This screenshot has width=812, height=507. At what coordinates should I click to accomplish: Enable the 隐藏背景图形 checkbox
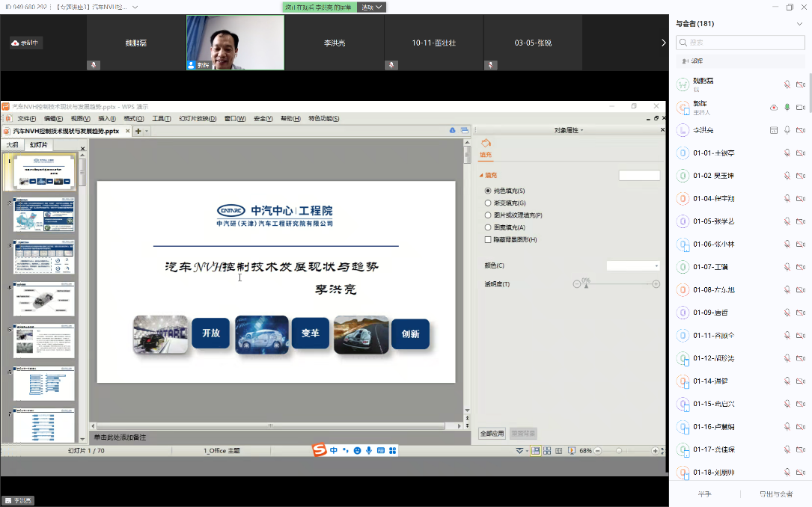pos(489,239)
